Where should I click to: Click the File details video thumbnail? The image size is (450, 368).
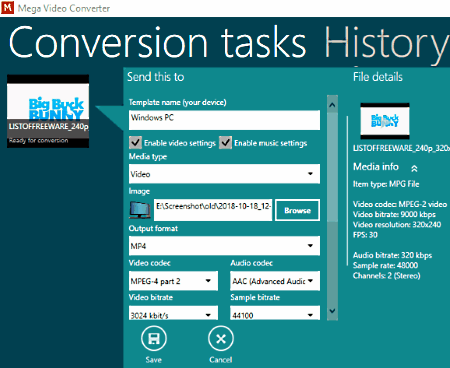coord(385,121)
